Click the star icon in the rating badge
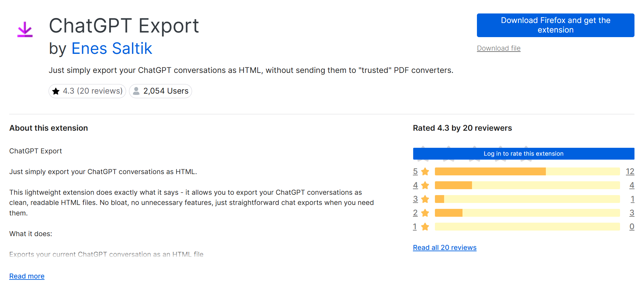This screenshot has height=289, width=644. (55, 91)
